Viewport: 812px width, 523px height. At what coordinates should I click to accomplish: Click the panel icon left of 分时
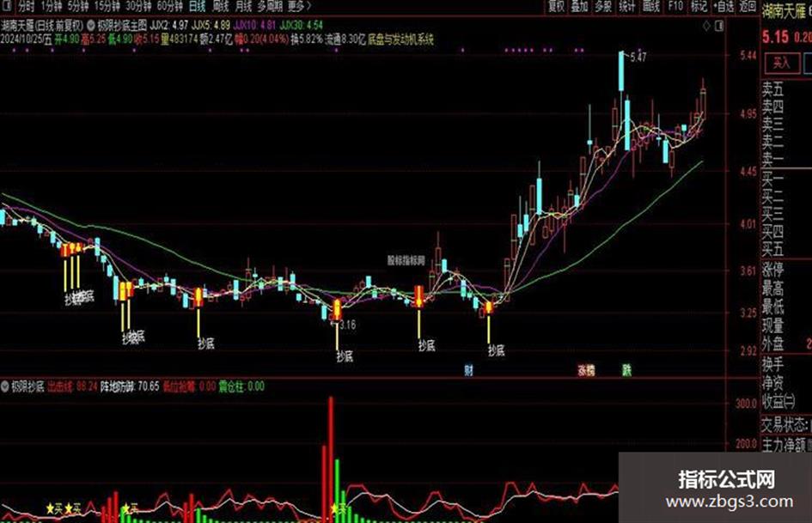[x=8, y=6]
